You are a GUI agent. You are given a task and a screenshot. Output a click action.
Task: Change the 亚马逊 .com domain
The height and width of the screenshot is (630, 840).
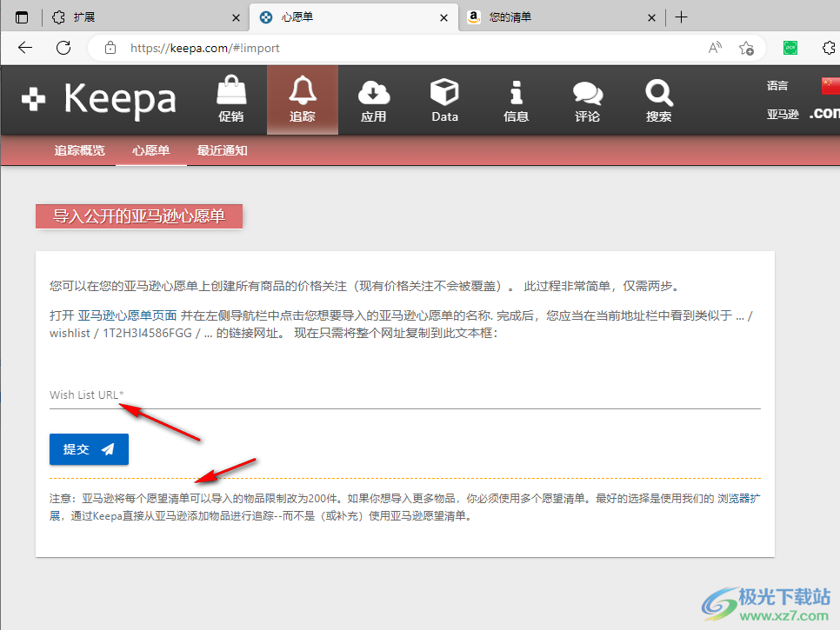pos(824,114)
